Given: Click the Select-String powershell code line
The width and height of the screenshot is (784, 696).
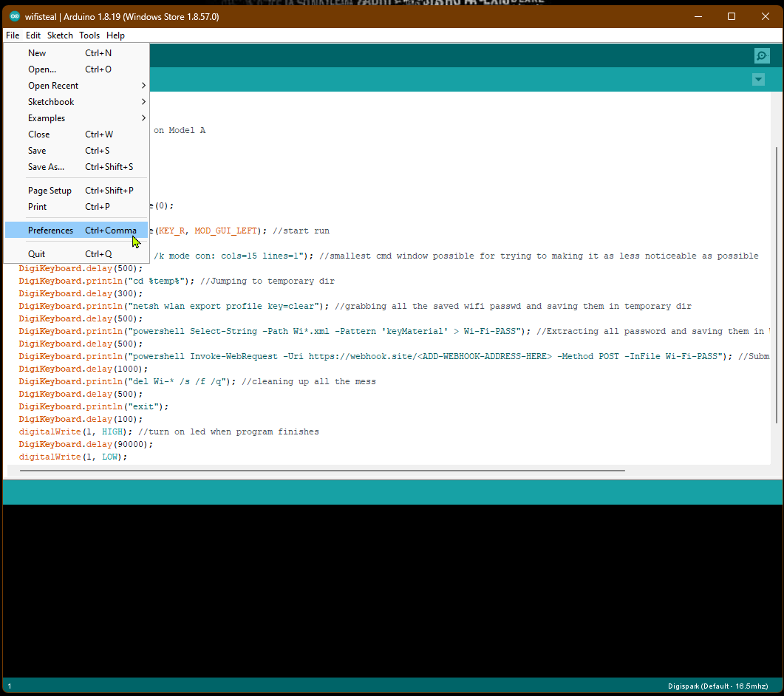Looking at the screenshot, I should pyautogui.click(x=394, y=331).
